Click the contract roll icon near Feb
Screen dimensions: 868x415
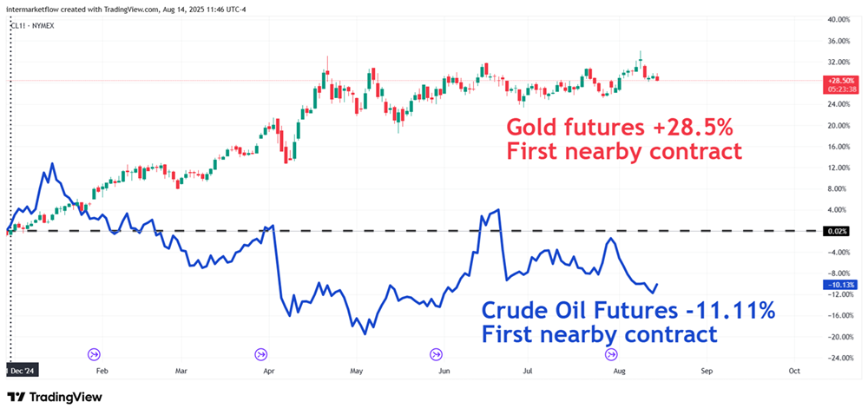click(x=95, y=353)
